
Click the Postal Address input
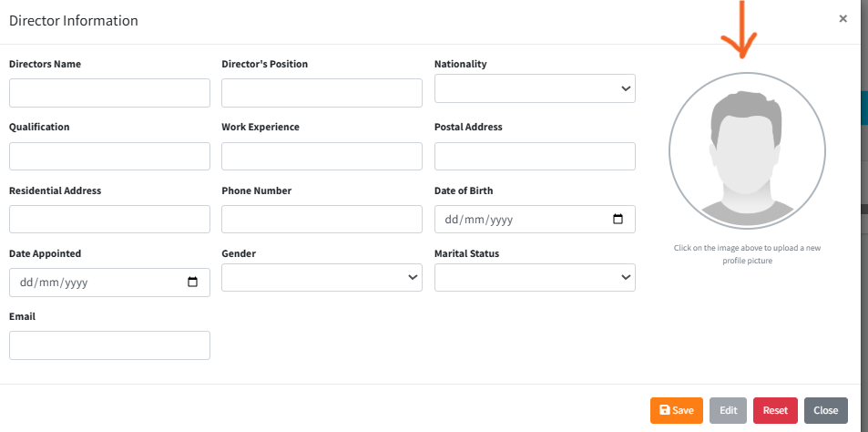pos(535,156)
